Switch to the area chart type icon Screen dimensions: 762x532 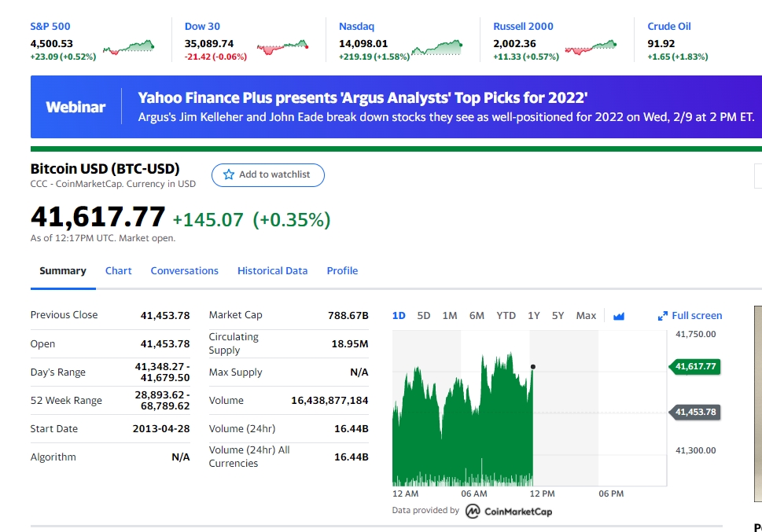tap(619, 316)
